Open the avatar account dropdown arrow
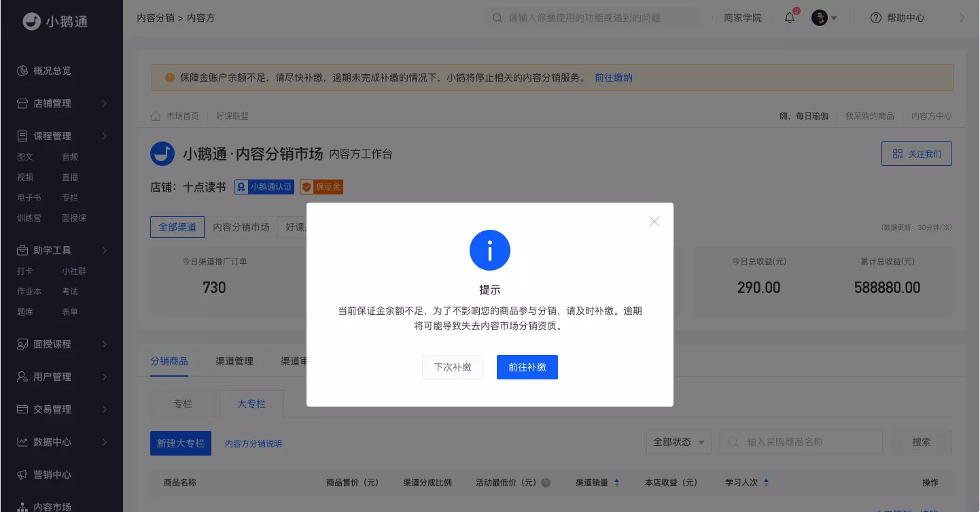This screenshot has height=512, width=980. click(x=834, y=18)
